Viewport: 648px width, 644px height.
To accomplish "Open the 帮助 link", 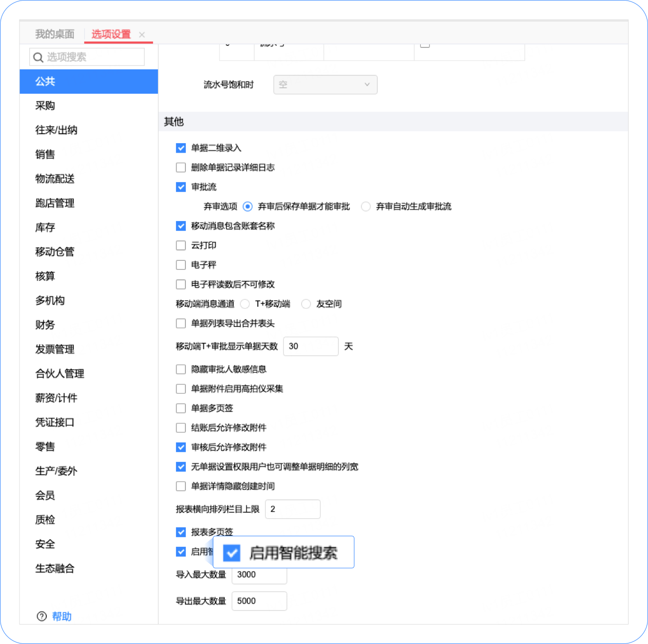I will (62, 616).
